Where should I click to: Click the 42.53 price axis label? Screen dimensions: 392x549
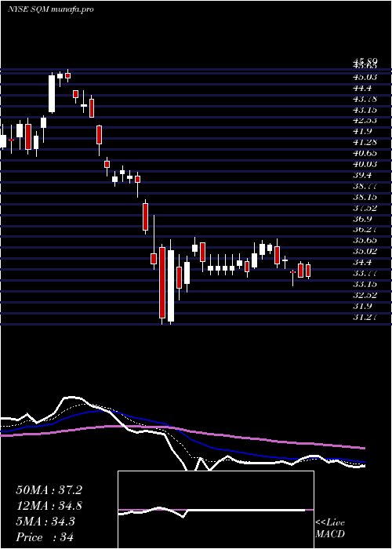point(365,121)
